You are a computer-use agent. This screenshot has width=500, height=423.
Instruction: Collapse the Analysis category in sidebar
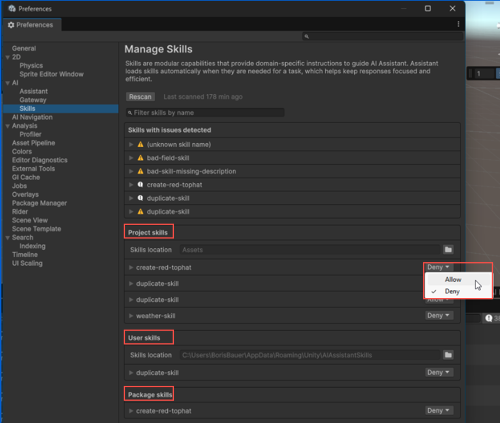pyautogui.click(x=7, y=126)
